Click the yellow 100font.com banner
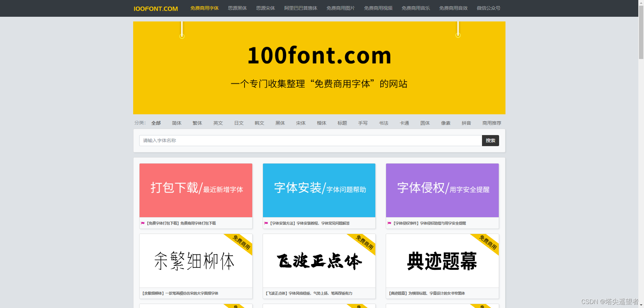Viewport: 644px width, 308px height. coord(319,68)
